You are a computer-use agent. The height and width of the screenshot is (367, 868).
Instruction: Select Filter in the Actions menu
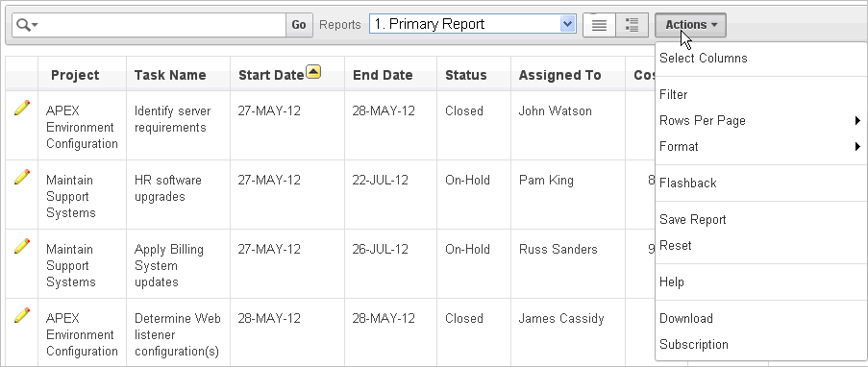coord(673,95)
